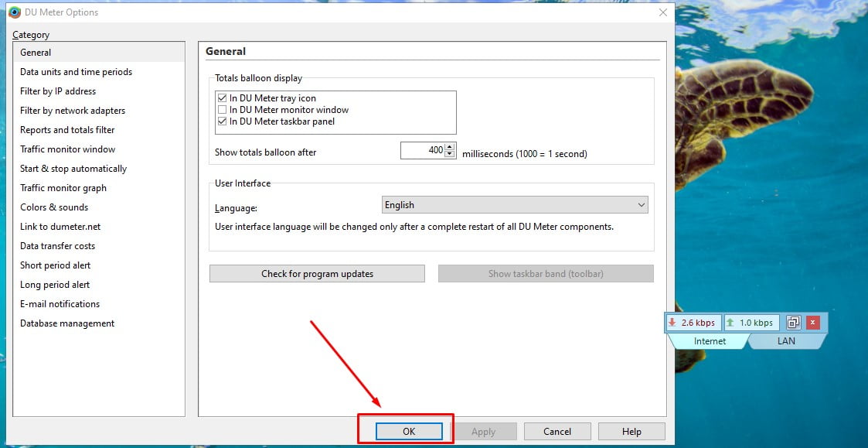Image resolution: width=868 pixels, height=448 pixels.
Task: Increase the totals balloon delay with the up arrow
Action: (x=450, y=147)
